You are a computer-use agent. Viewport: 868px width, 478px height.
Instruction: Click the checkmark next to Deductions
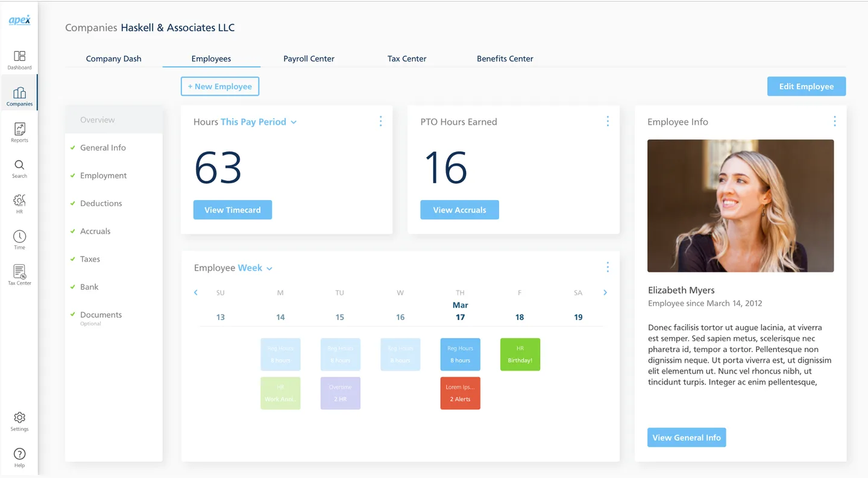pos(72,203)
